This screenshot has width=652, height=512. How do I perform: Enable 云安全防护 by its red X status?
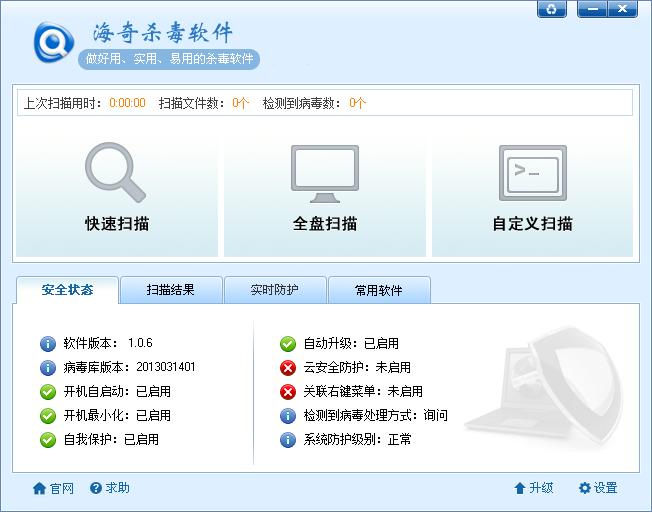click(288, 368)
